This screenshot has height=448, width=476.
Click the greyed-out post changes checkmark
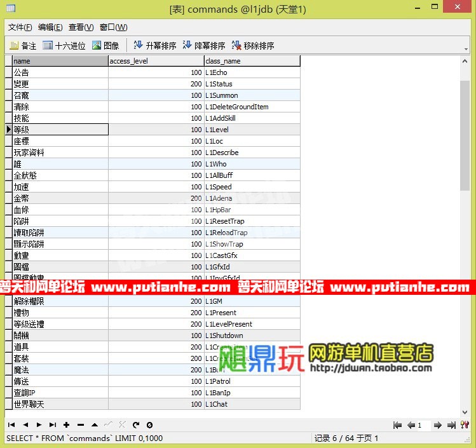tap(109, 424)
